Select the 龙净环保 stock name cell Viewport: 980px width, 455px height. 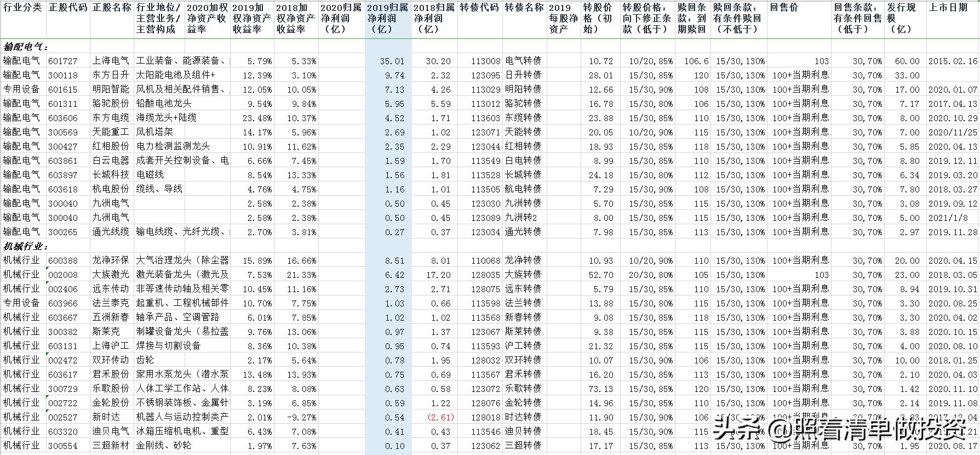point(111,260)
